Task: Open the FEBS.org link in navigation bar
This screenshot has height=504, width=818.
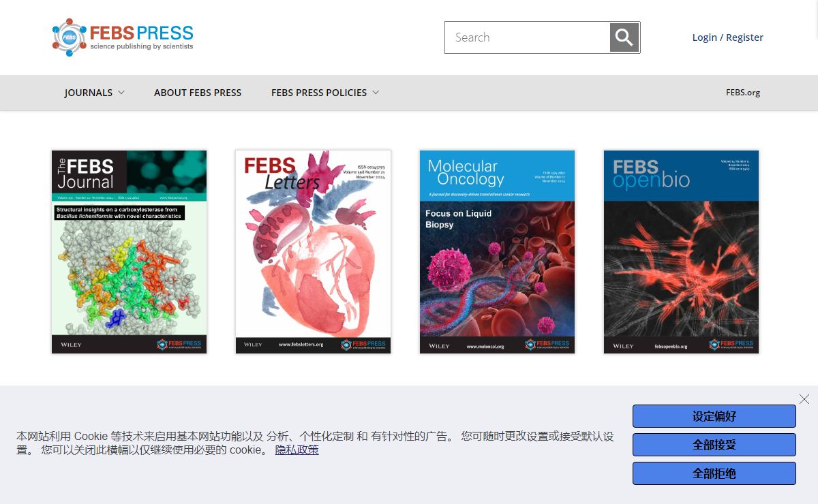Action: [x=743, y=93]
